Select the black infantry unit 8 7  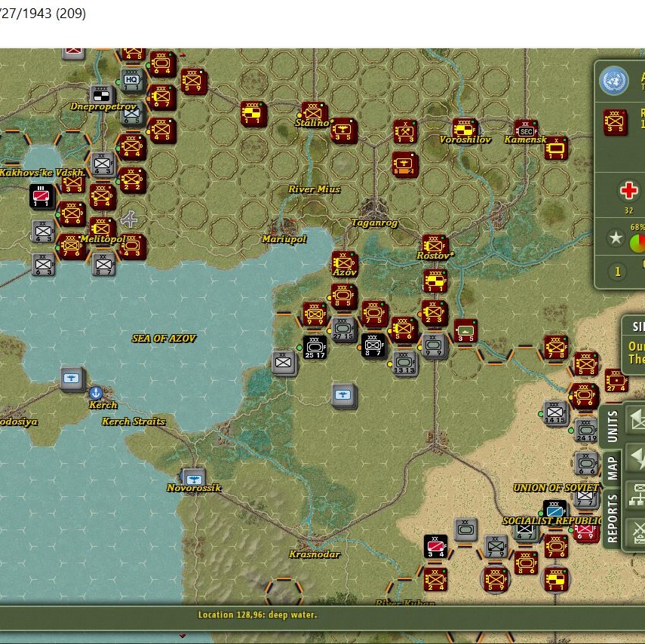[x=373, y=345]
